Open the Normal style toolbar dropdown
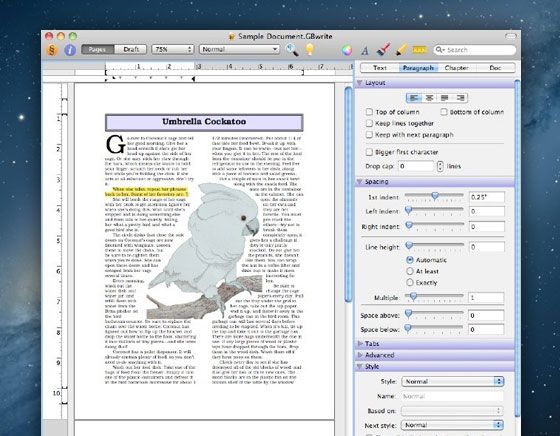 [239, 49]
